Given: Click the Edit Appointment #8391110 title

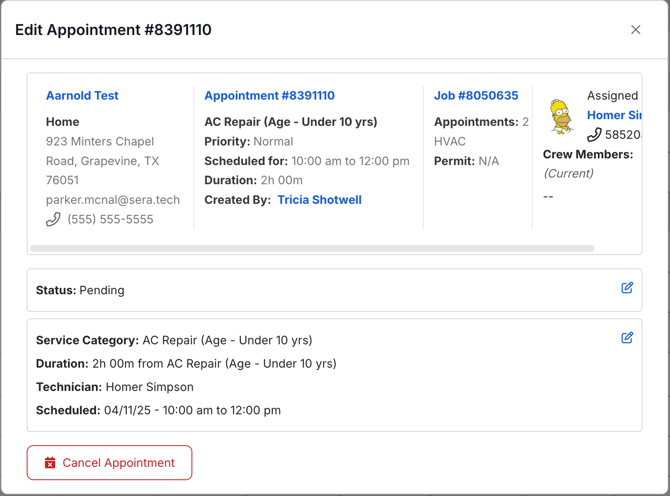Looking at the screenshot, I should [x=113, y=30].
